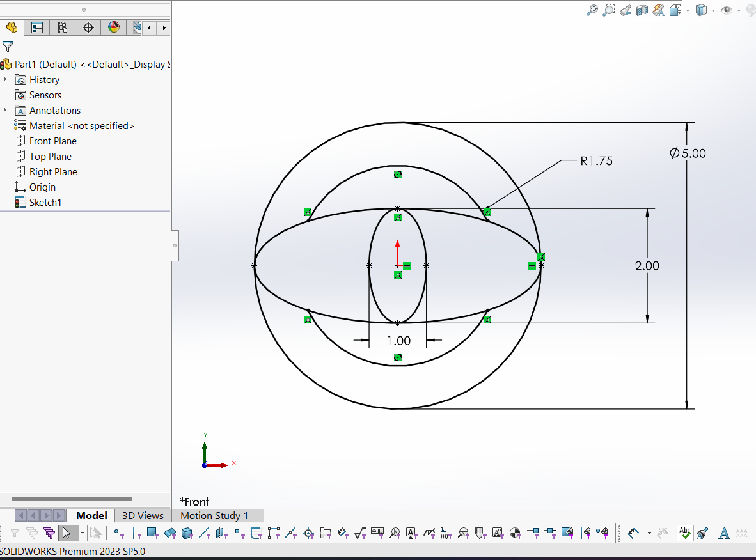Toggle the Filter Faces icon
The width and height of the screenshot is (756, 560).
click(x=153, y=533)
